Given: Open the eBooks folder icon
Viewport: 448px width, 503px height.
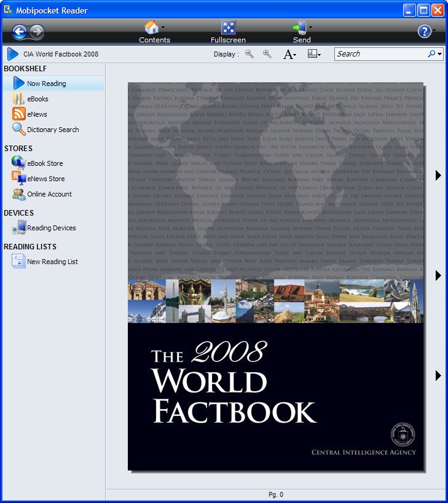Looking at the screenshot, I should tap(18, 98).
